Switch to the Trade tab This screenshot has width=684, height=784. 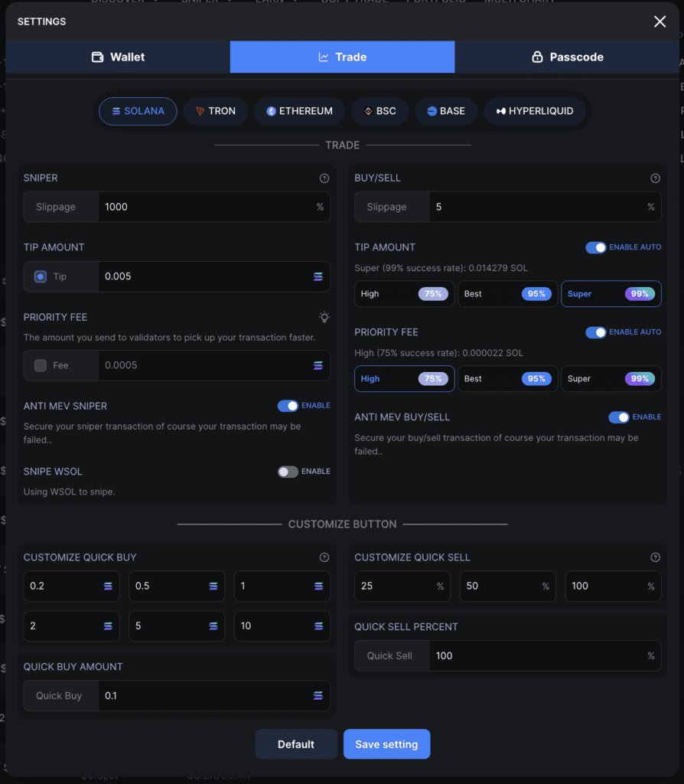(x=342, y=57)
